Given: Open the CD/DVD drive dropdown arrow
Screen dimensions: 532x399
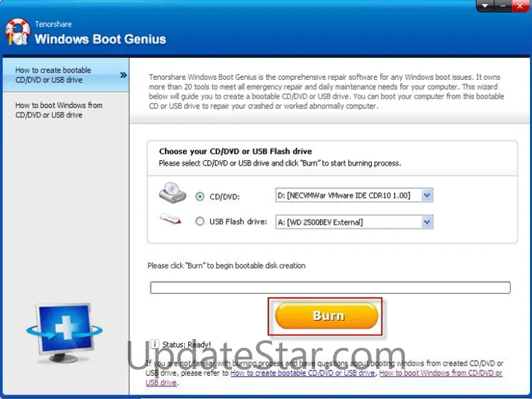Looking at the screenshot, I should tap(427, 195).
